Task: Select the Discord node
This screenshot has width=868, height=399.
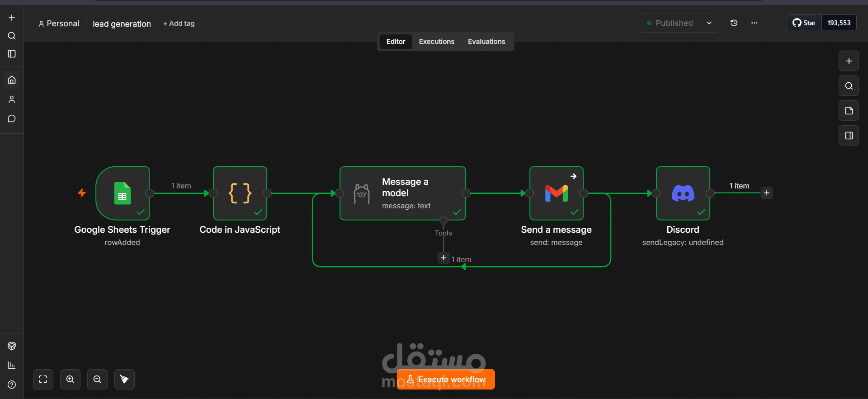Action: click(683, 193)
